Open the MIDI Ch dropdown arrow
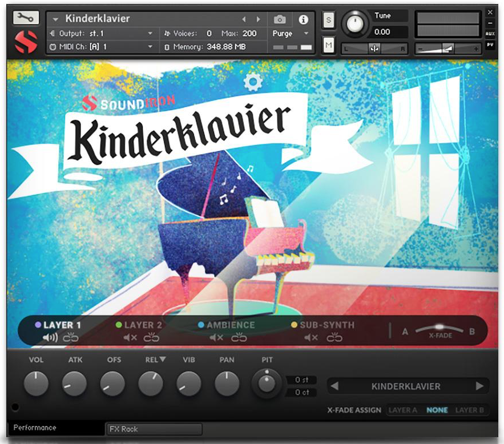Image resolution: width=504 pixels, height=444 pixels. tap(150, 47)
